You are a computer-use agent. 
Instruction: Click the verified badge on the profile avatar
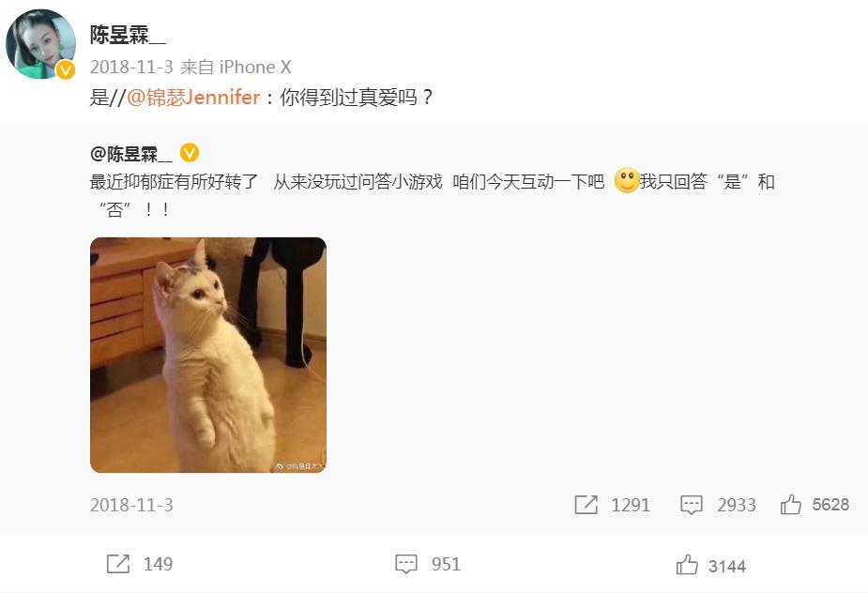(66, 69)
